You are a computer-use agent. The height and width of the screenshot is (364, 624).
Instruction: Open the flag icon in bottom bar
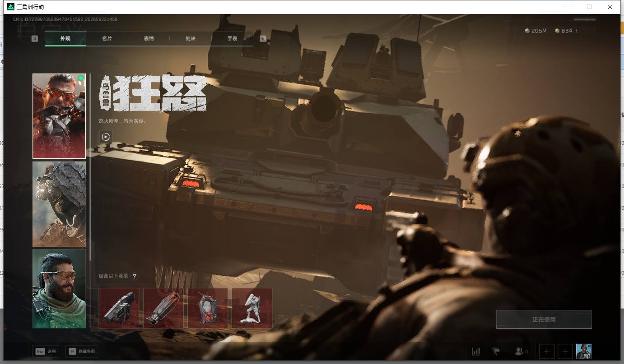click(x=496, y=351)
